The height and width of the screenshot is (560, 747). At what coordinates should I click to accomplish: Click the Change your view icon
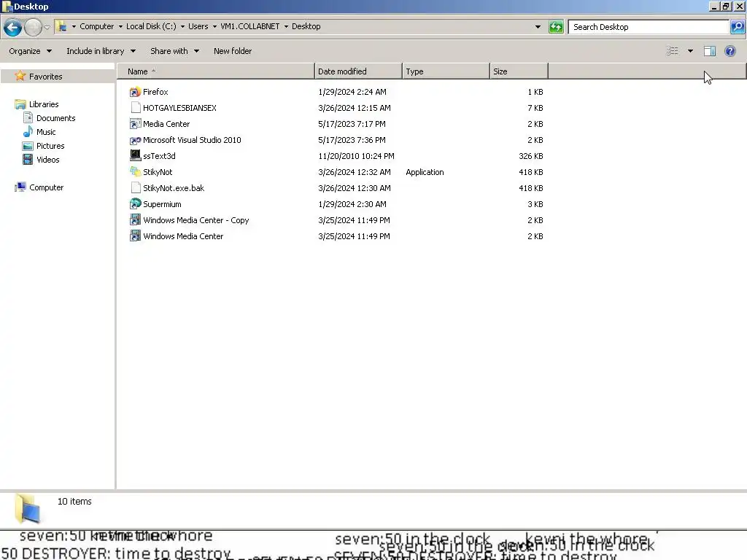click(672, 51)
